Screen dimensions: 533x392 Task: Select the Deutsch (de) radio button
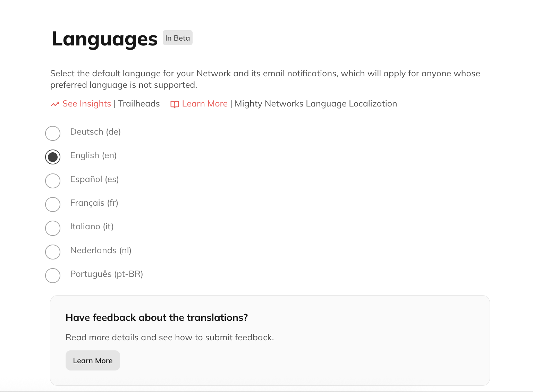pyautogui.click(x=53, y=133)
